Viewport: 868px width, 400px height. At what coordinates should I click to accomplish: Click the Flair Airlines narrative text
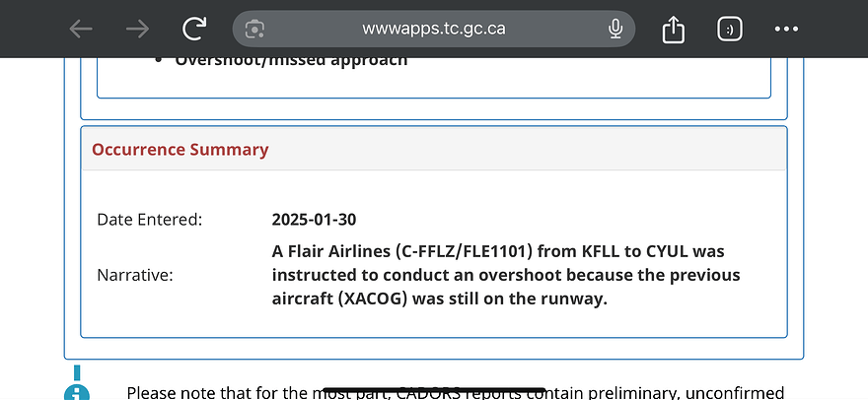(x=498, y=252)
